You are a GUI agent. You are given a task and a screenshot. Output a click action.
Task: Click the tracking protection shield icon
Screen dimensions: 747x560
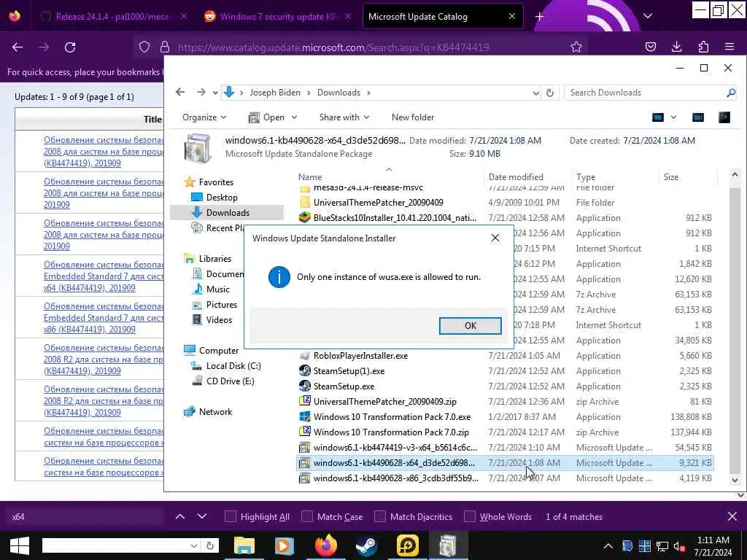pos(144,47)
